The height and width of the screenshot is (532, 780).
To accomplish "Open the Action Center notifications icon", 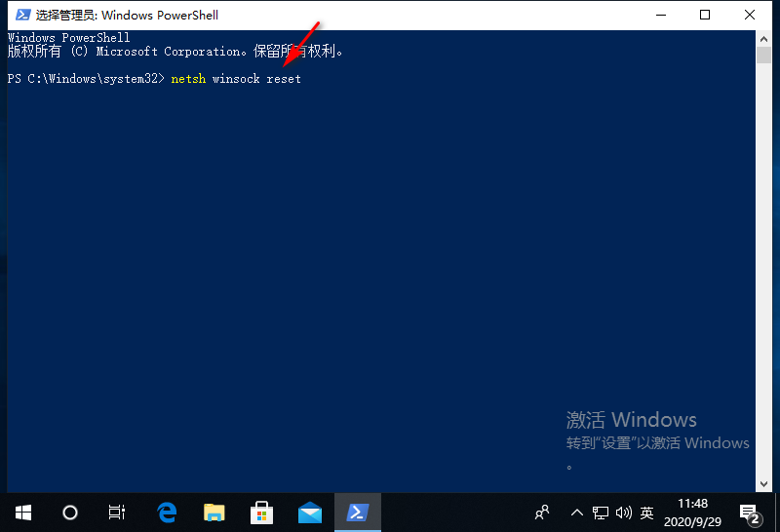I will (749, 512).
